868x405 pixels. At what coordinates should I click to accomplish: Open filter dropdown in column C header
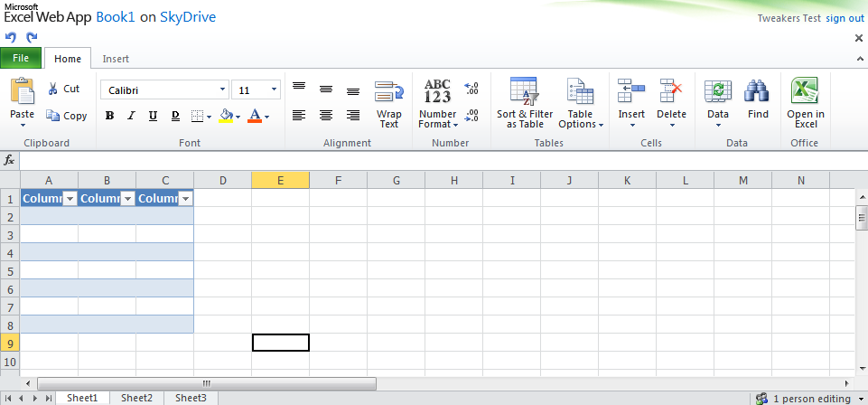[185, 199]
